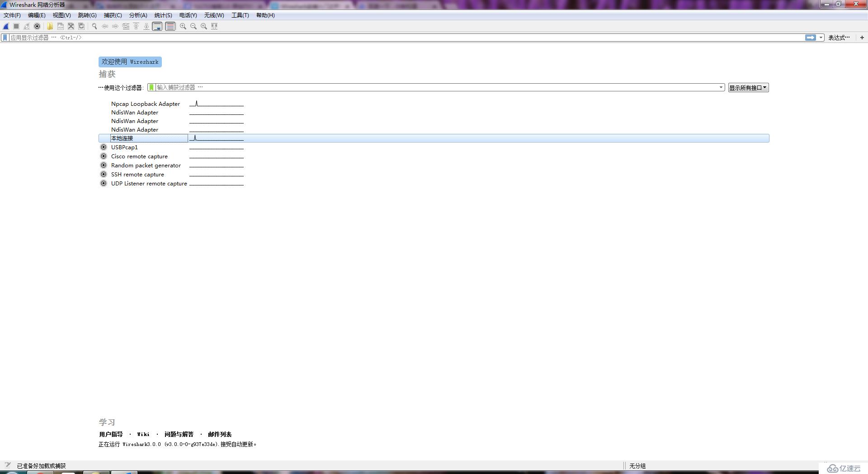This screenshot has width=868, height=474.
Task: Open the 帮助(H) menu
Action: point(265,15)
